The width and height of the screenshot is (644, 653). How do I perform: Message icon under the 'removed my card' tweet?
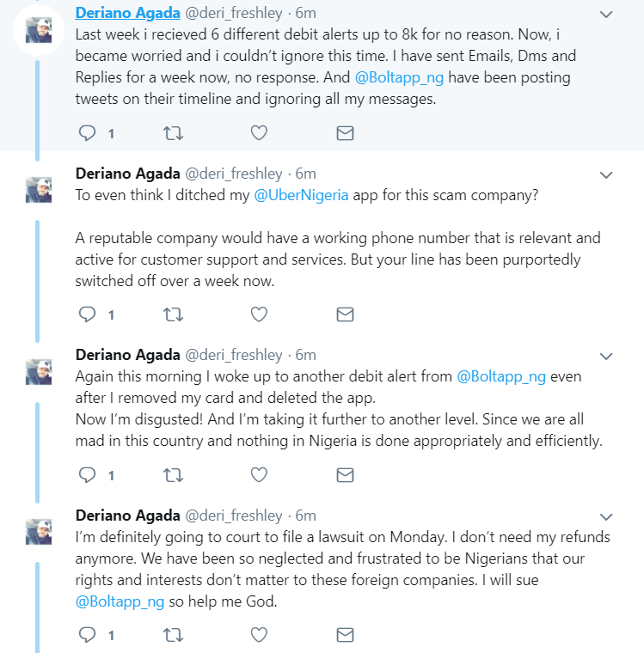[344, 474]
